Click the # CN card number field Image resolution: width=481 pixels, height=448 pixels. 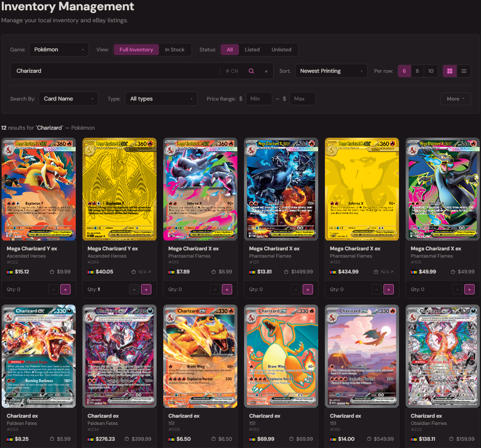coord(232,71)
